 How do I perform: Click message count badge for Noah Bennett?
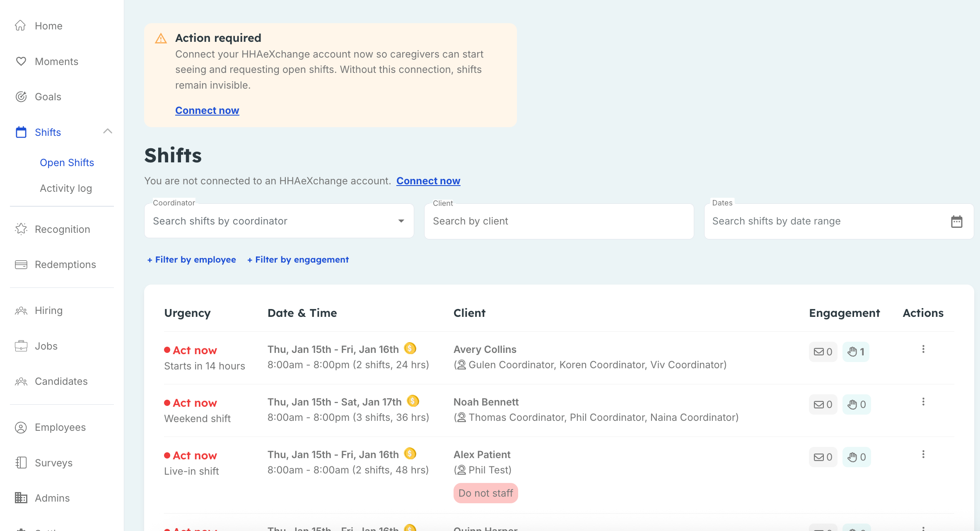point(823,404)
